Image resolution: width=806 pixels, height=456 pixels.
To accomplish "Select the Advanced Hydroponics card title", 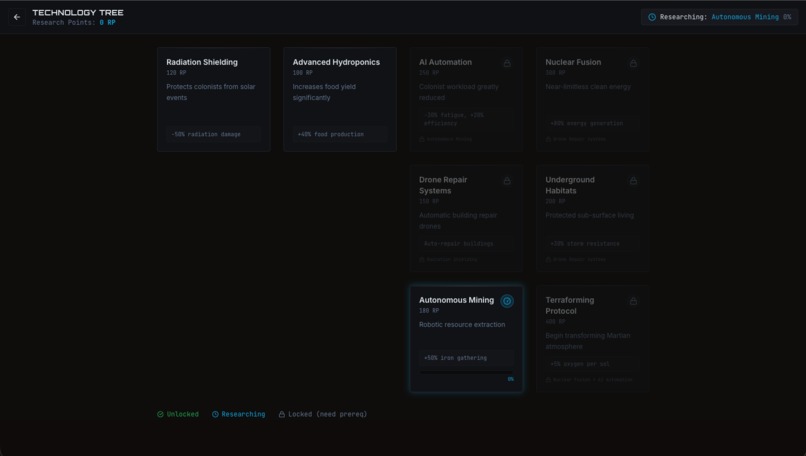I will click(x=336, y=62).
